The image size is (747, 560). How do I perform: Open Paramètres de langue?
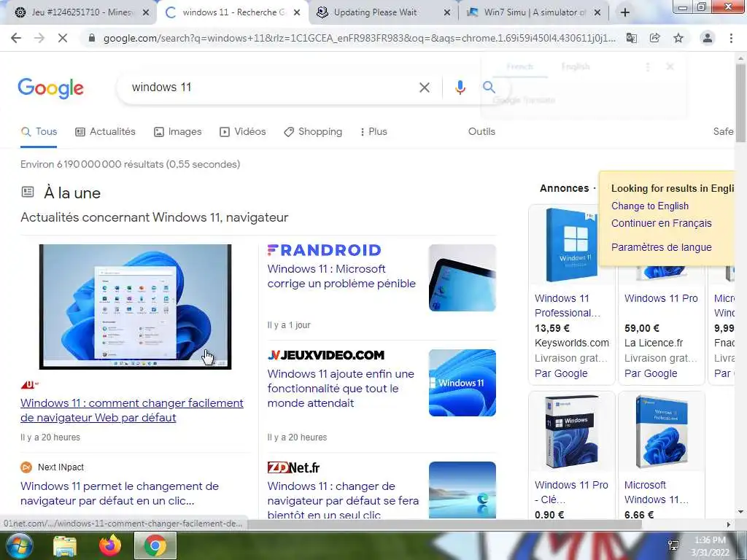[661, 248]
